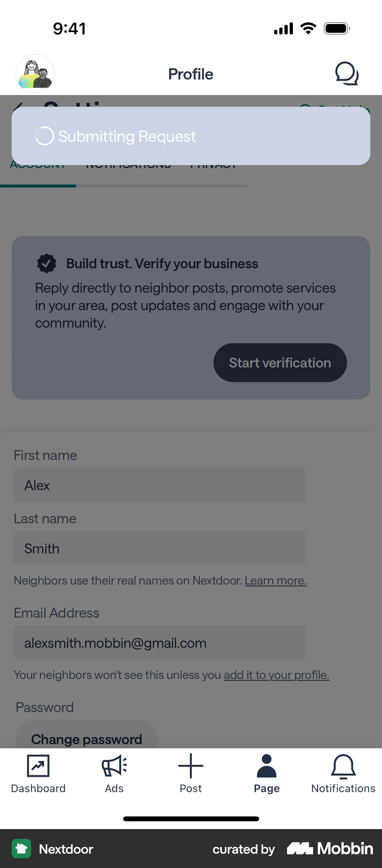382x868 pixels.
Task: Click the Email Address field
Action: pos(159,642)
